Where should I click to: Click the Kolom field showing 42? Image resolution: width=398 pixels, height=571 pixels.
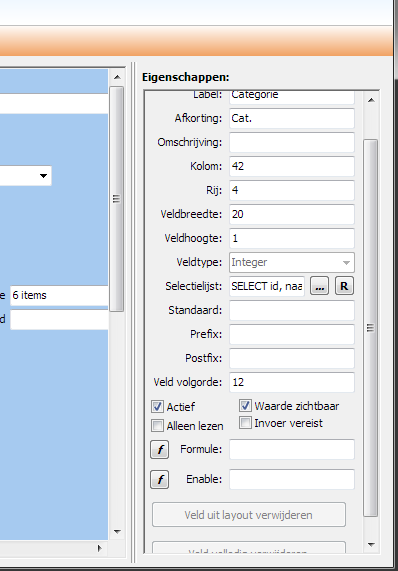(292, 166)
